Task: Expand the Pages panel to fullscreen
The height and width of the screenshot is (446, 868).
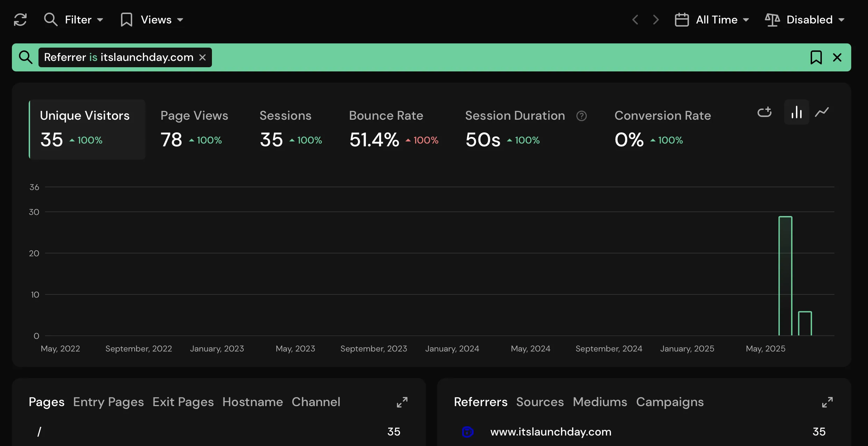Action: [401, 403]
